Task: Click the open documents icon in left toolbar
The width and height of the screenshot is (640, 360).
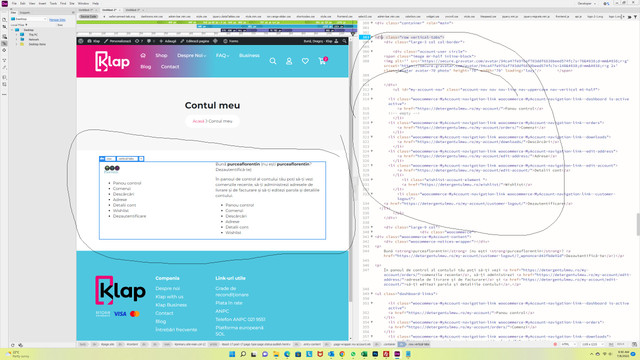Action: [4, 20]
